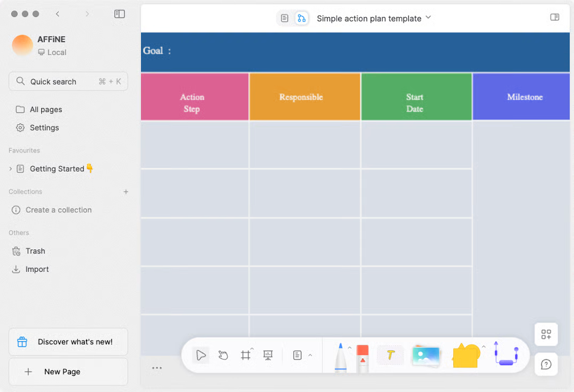Create a New Page
Screen dimensions: 574x392
[x=67, y=371]
